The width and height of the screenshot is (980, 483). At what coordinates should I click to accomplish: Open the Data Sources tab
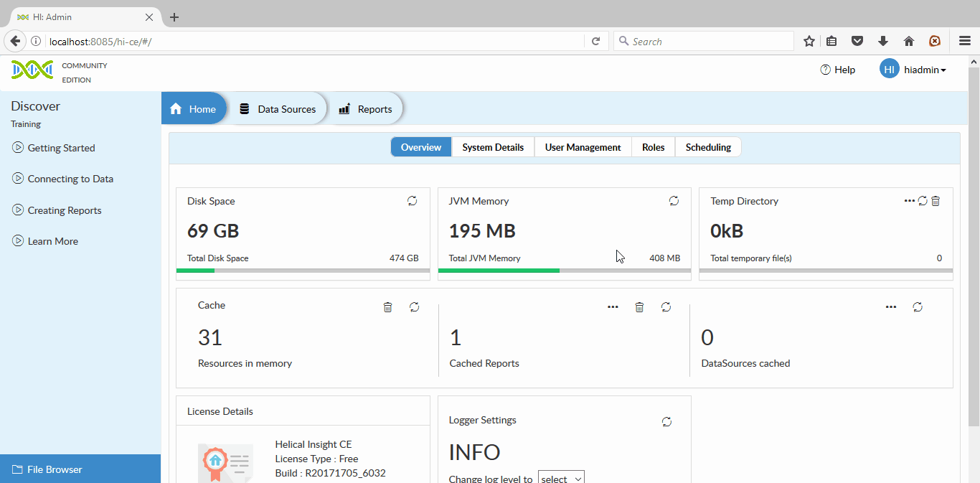278,108
